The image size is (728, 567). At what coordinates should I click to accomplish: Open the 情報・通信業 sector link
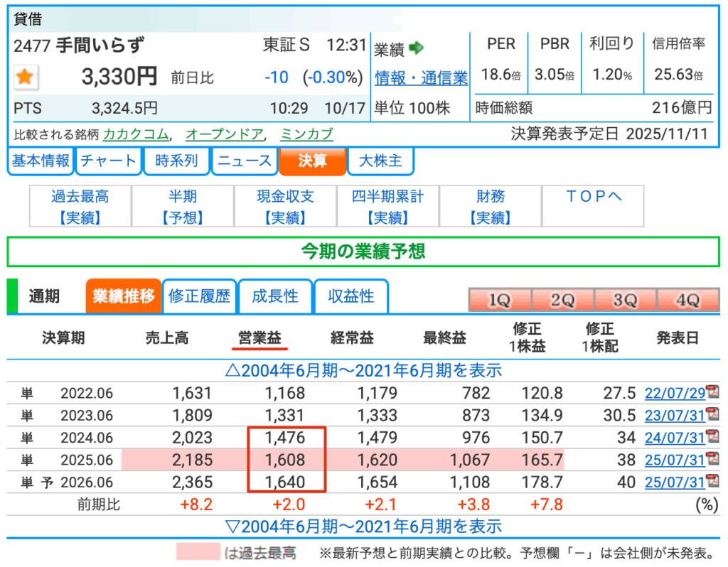coord(421,78)
